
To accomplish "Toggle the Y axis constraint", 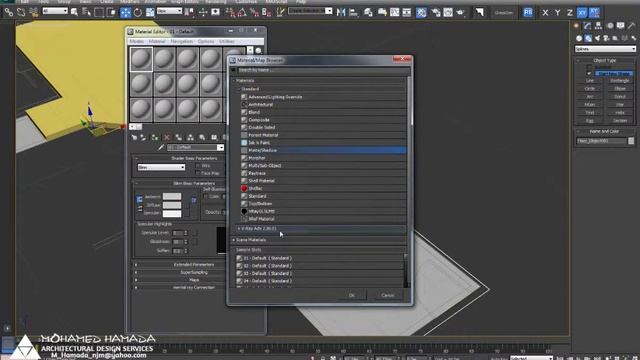I will (x=557, y=13).
